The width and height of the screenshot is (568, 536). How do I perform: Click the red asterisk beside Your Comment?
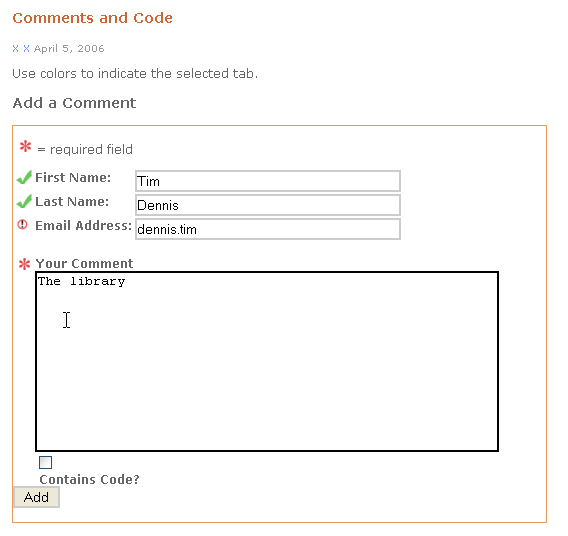point(25,264)
